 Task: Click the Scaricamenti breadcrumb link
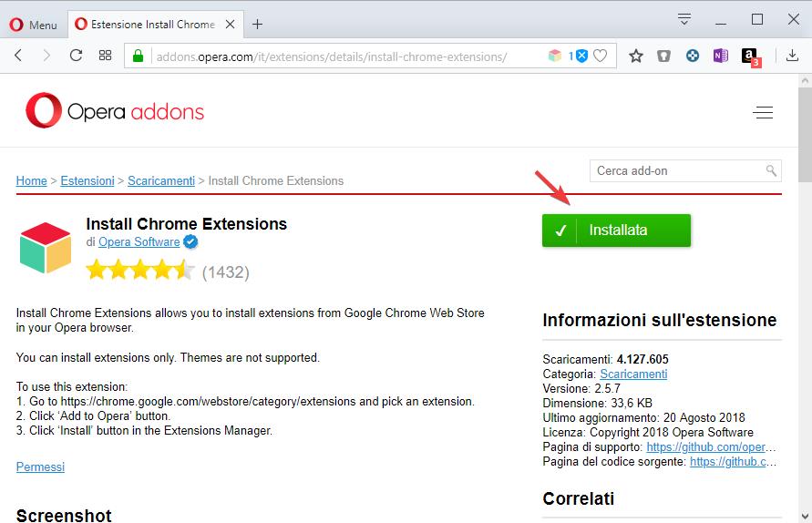click(161, 180)
